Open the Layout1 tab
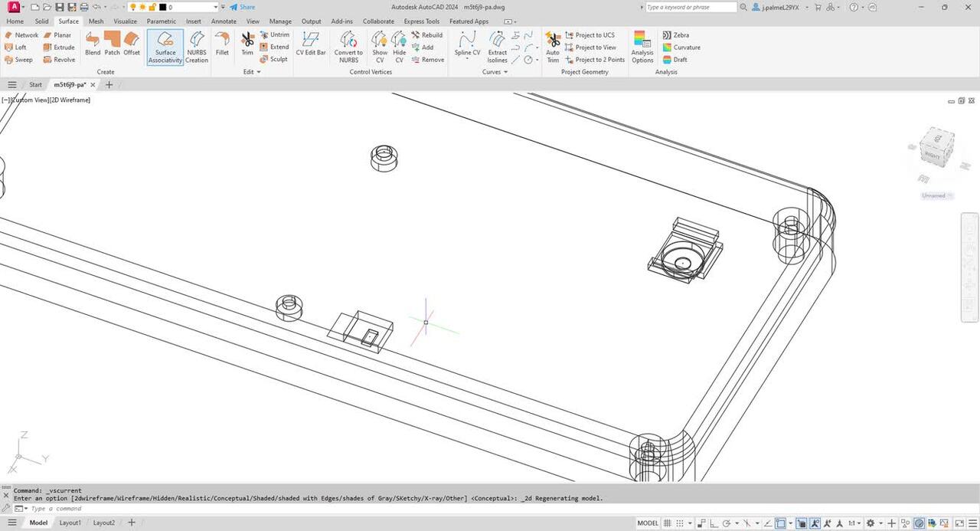Viewport: 980px width, 531px height. point(70,523)
